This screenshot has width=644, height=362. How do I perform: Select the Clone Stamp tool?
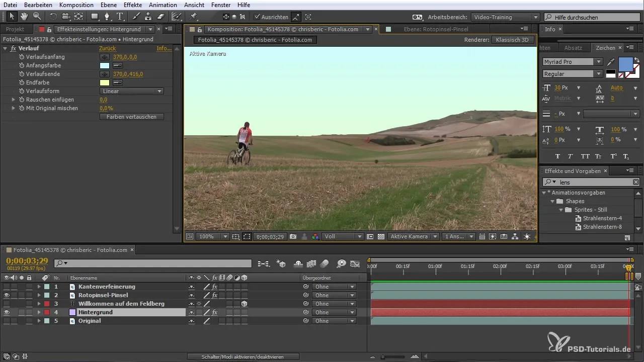pyautogui.click(x=148, y=17)
